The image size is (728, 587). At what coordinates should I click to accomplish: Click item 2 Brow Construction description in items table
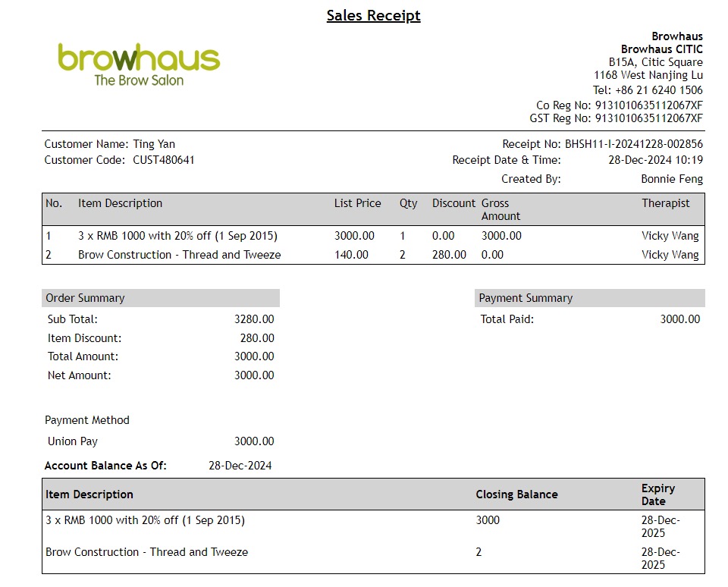[x=179, y=255]
